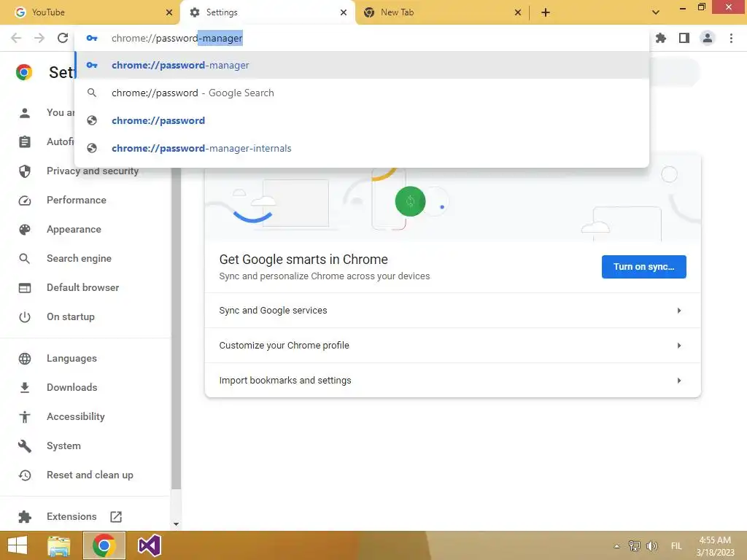Open Visual Studio from taskbar
The width and height of the screenshot is (747, 560).
click(150, 545)
